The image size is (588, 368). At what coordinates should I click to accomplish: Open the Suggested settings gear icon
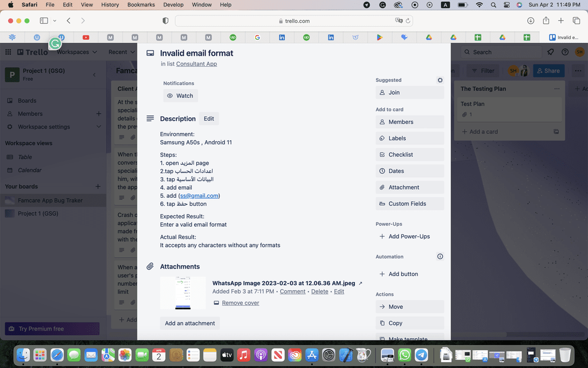coord(440,80)
